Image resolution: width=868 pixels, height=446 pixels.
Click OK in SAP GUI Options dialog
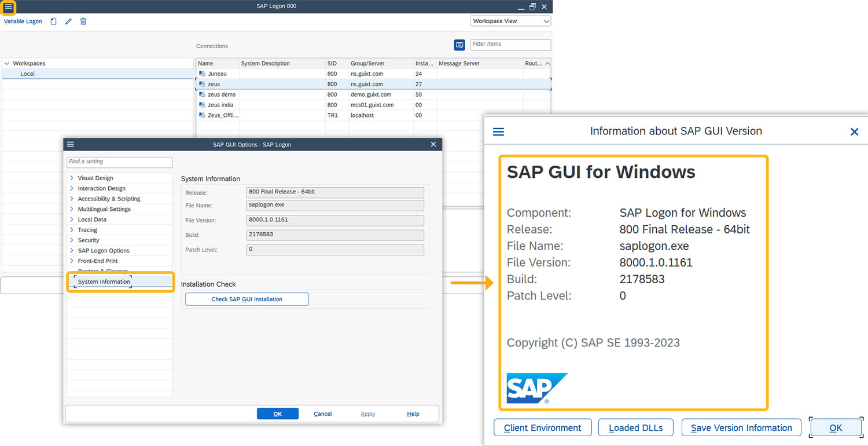(278, 414)
